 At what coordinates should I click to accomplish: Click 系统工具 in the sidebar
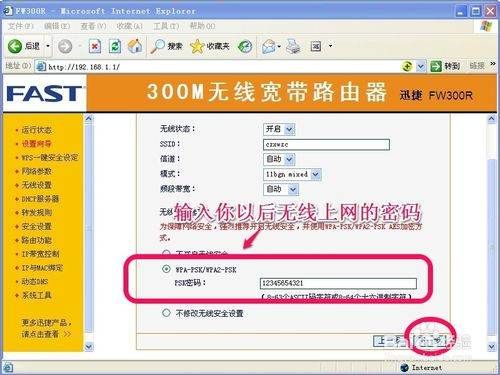pyautogui.click(x=37, y=295)
